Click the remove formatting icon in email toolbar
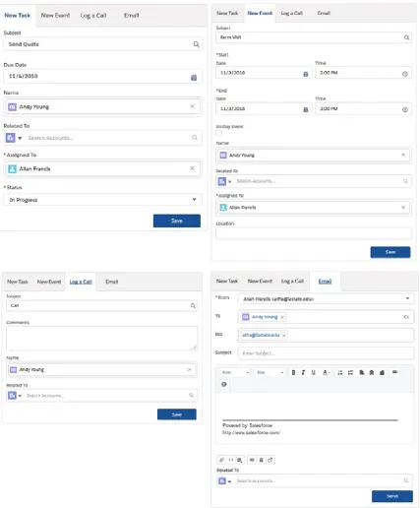Image resolution: width=420 pixels, height=508 pixels. [x=224, y=384]
